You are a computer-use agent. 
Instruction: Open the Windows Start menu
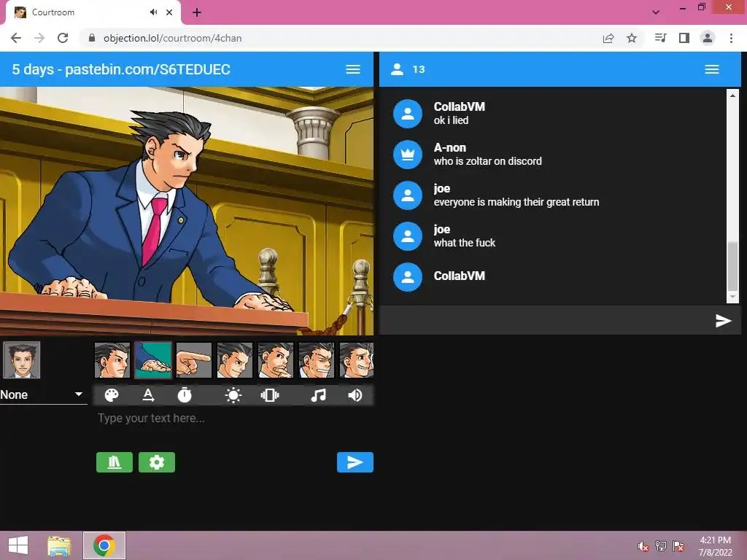point(18,545)
